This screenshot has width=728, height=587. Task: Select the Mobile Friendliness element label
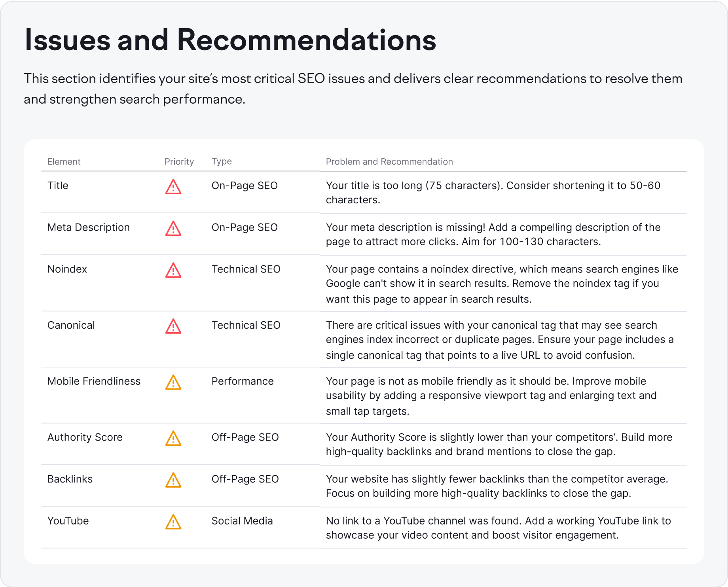coord(94,381)
